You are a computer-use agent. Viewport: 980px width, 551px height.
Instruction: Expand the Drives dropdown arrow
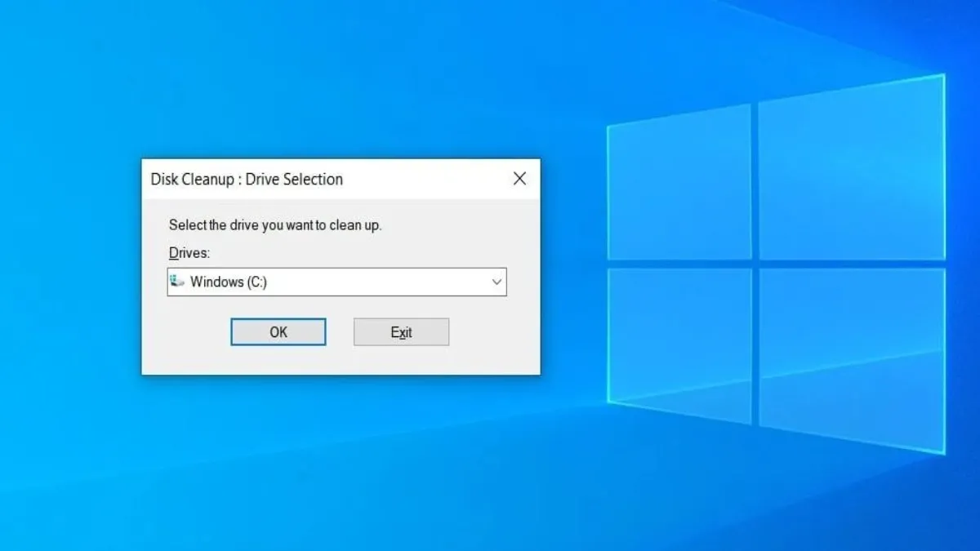pyautogui.click(x=496, y=282)
